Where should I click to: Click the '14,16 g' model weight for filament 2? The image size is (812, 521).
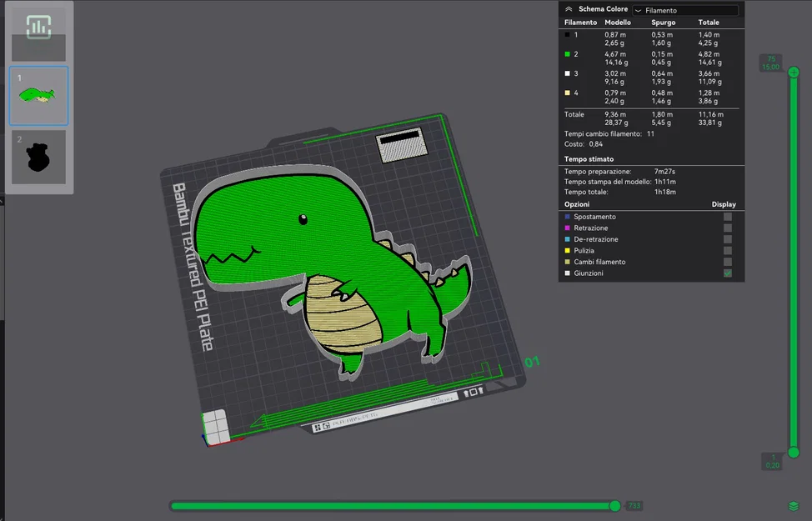click(x=616, y=63)
